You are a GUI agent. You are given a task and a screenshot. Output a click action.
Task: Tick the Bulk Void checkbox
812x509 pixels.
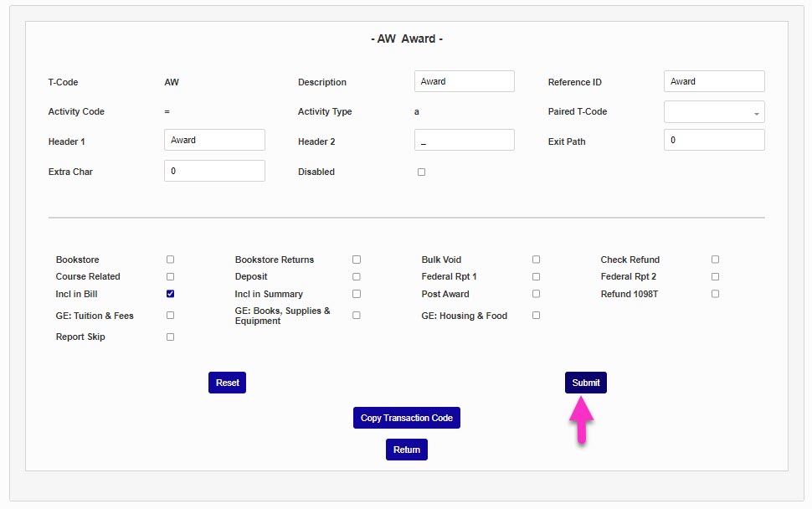point(536,260)
